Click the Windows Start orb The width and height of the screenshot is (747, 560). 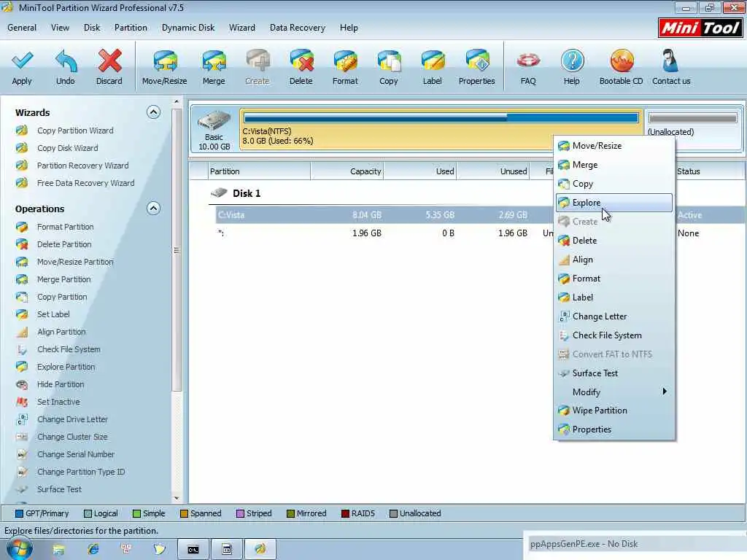coord(20,549)
